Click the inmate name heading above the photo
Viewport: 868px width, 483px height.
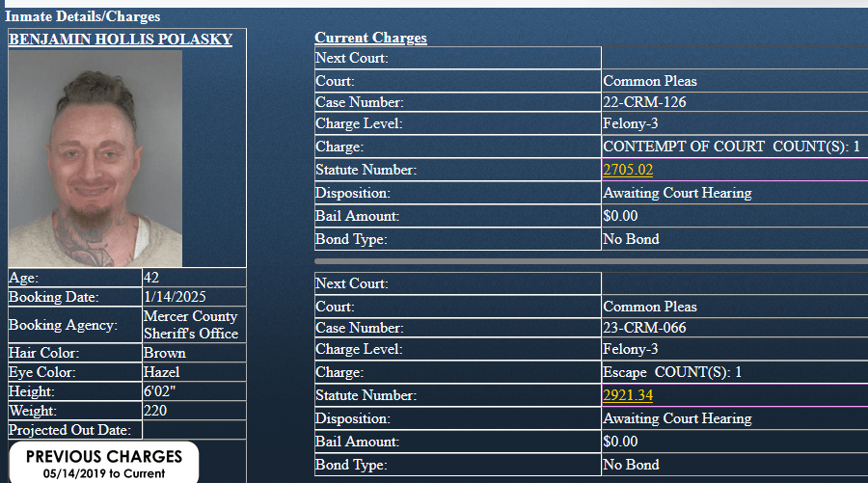tap(120, 40)
